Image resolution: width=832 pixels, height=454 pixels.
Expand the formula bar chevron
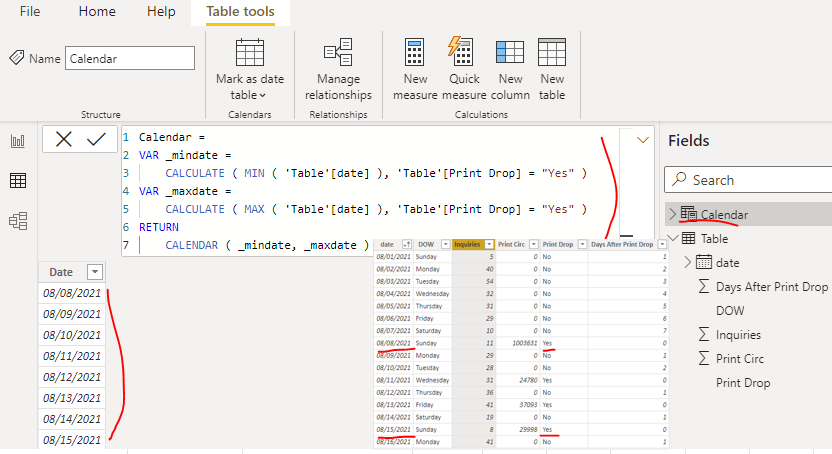coord(643,141)
